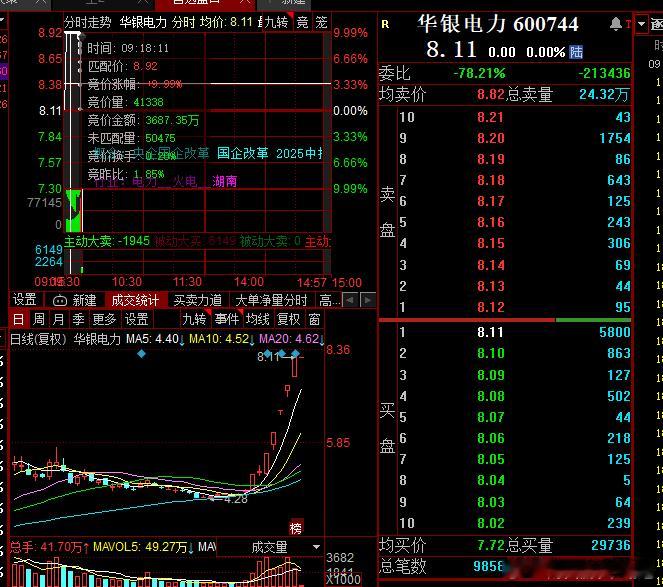Click 总手: 41.70万 volume label
Image resolution: width=663 pixels, height=587 pixels.
pyautogui.click(x=49, y=547)
